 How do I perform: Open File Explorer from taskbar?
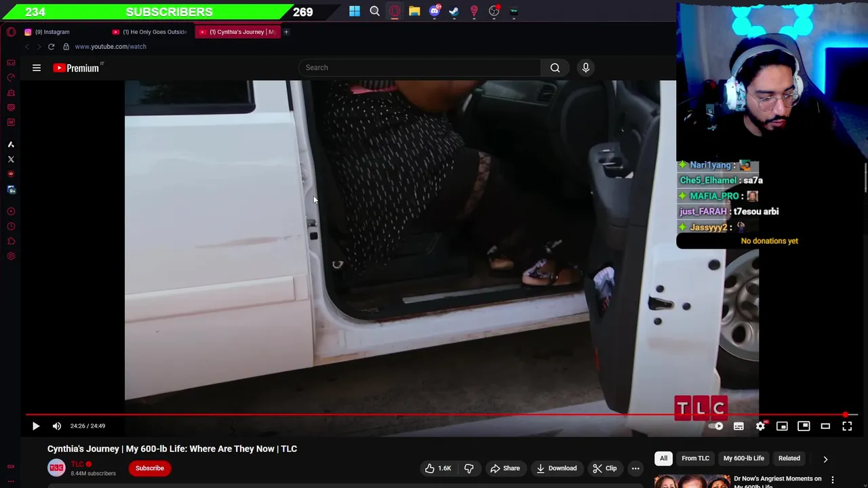tap(414, 11)
